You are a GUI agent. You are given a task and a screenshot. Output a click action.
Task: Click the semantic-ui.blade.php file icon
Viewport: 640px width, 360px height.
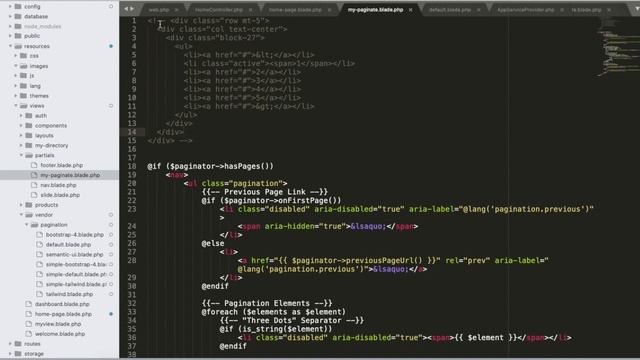pos(40,254)
